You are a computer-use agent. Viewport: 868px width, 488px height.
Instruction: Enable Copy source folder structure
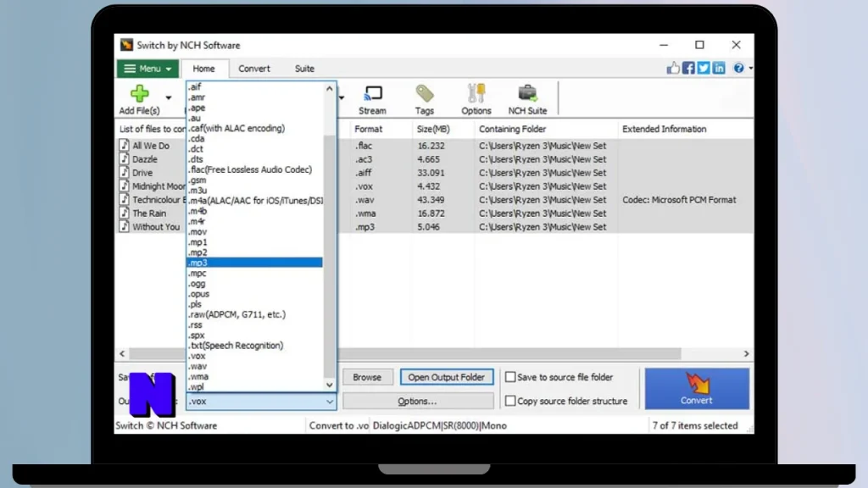tap(510, 401)
